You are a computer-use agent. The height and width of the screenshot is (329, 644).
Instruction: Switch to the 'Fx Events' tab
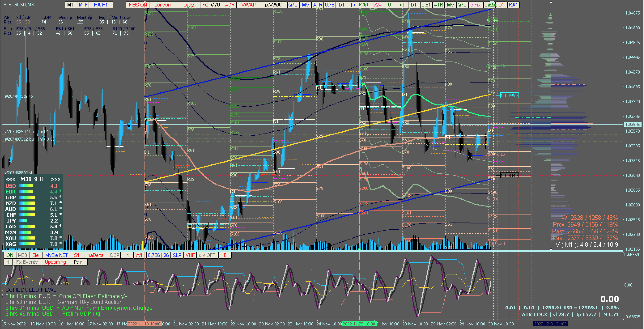click(27, 262)
